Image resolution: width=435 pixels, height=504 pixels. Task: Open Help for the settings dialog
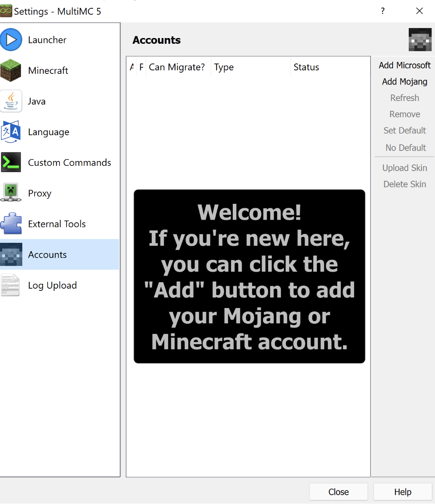click(x=403, y=492)
